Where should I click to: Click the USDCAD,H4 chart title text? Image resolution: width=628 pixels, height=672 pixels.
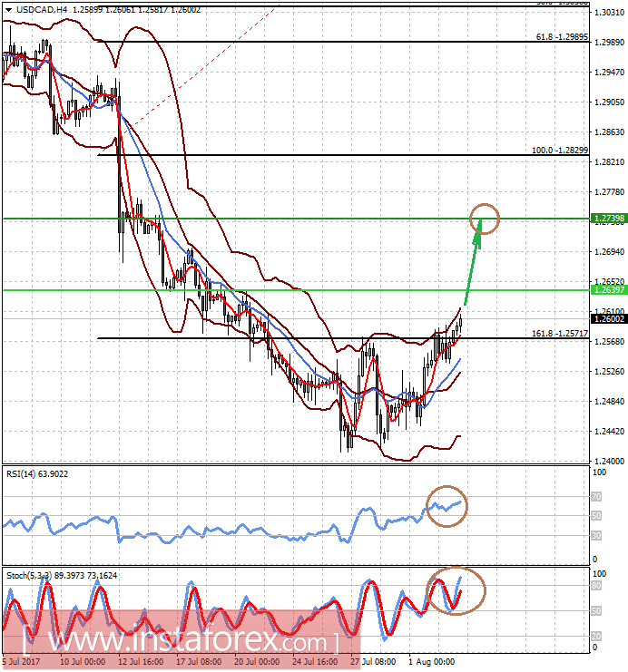(x=42, y=9)
